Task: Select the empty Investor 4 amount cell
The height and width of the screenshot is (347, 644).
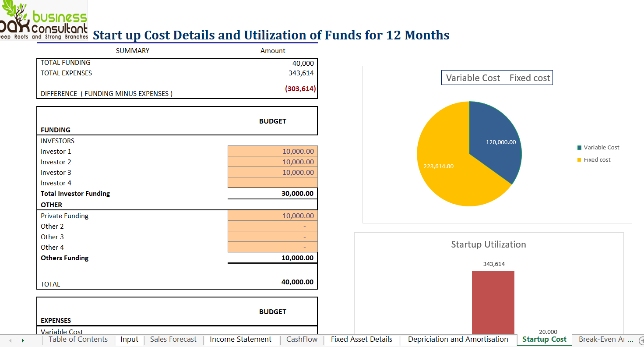Action: (x=273, y=183)
